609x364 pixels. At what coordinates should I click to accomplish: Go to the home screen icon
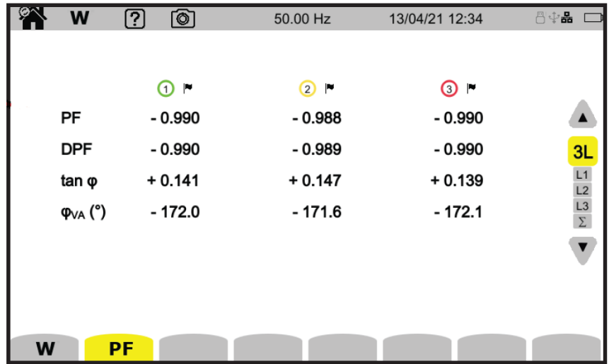pyautogui.click(x=31, y=18)
